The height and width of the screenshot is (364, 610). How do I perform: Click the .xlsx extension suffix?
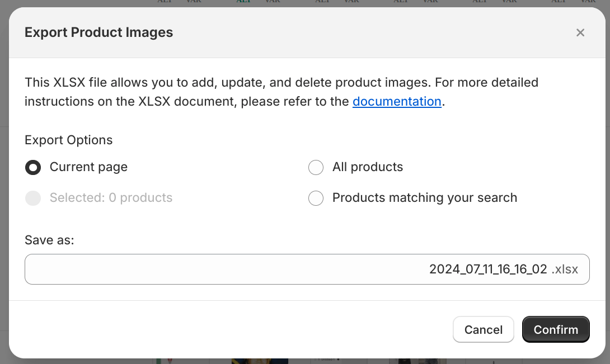pos(565,269)
